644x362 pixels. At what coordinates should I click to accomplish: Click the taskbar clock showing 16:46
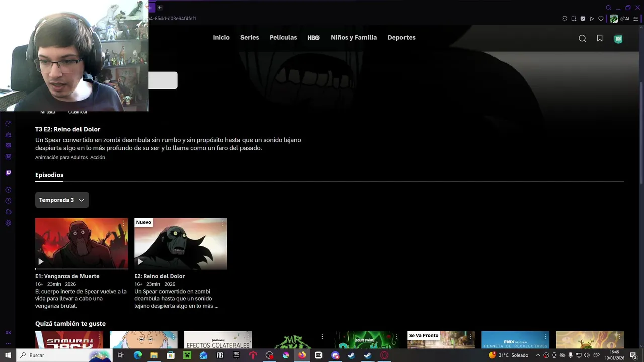click(x=614, y=355)
